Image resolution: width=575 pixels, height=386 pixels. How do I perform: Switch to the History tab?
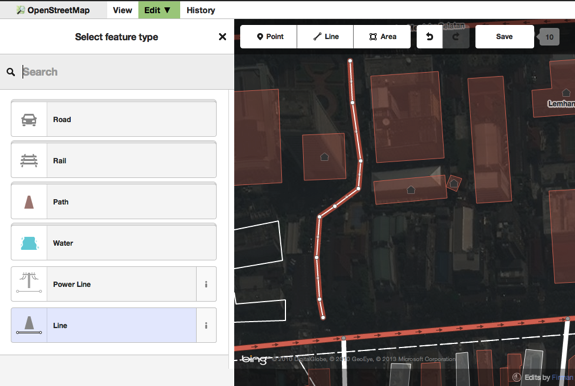click(x=201, y=10)
